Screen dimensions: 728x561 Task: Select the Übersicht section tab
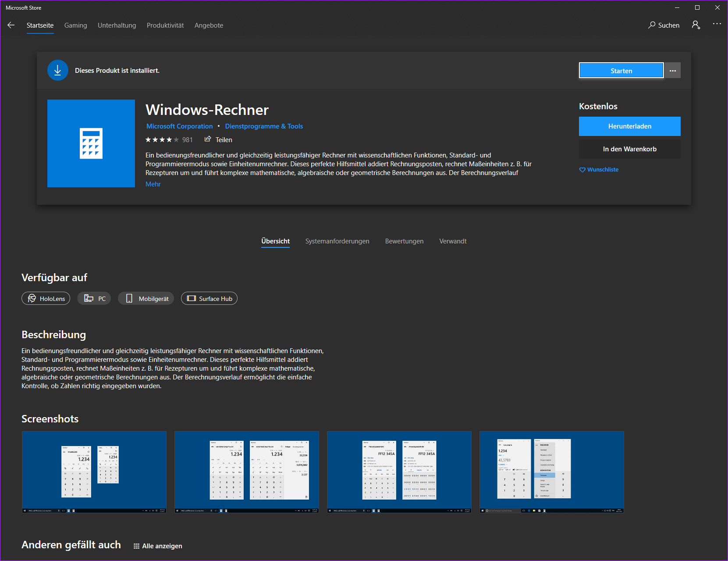click(275, 241)
